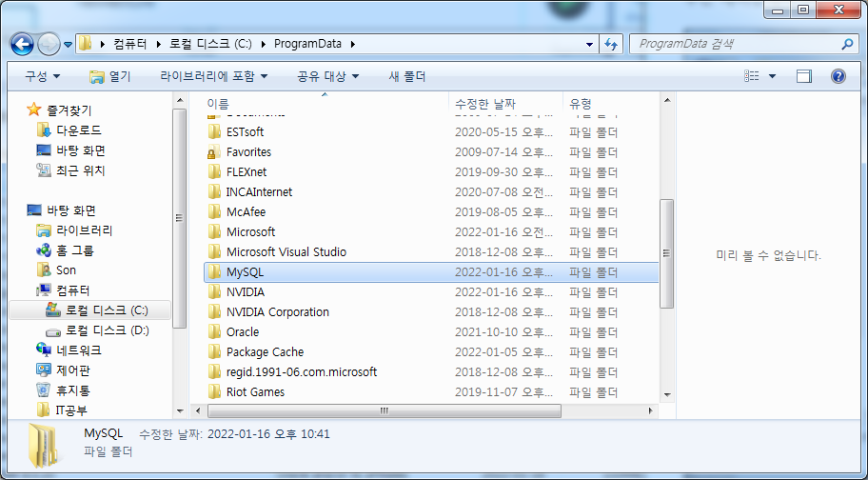
Task: Open 제어판 in navigation tree
Action: (72, 370)
